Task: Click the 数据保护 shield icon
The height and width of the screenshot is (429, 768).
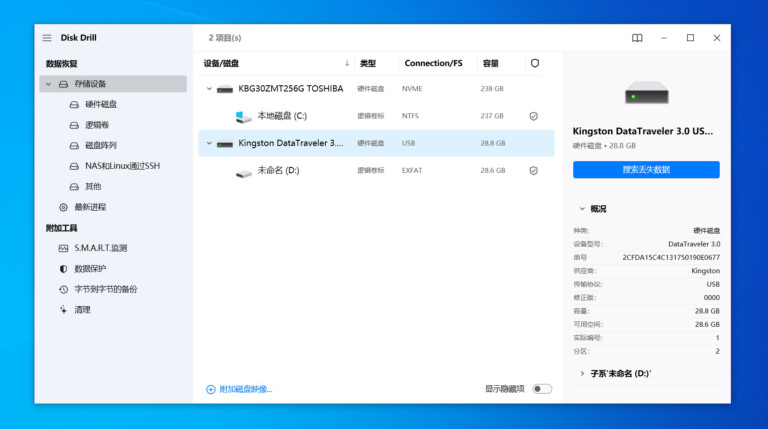Action: [x=63, y=269]
